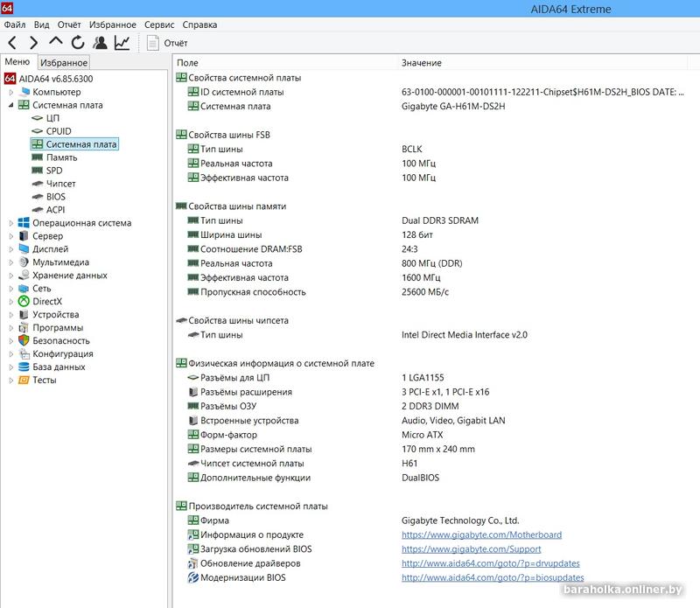
Task: Open the Избранное menu in the menu bar
Action: (x=113, y=24)
